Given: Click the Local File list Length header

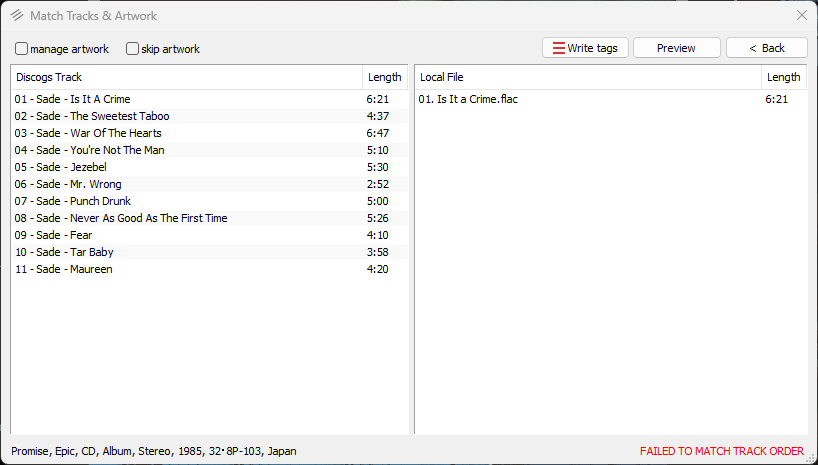Looking at the screenshot, I should point(784,77).
